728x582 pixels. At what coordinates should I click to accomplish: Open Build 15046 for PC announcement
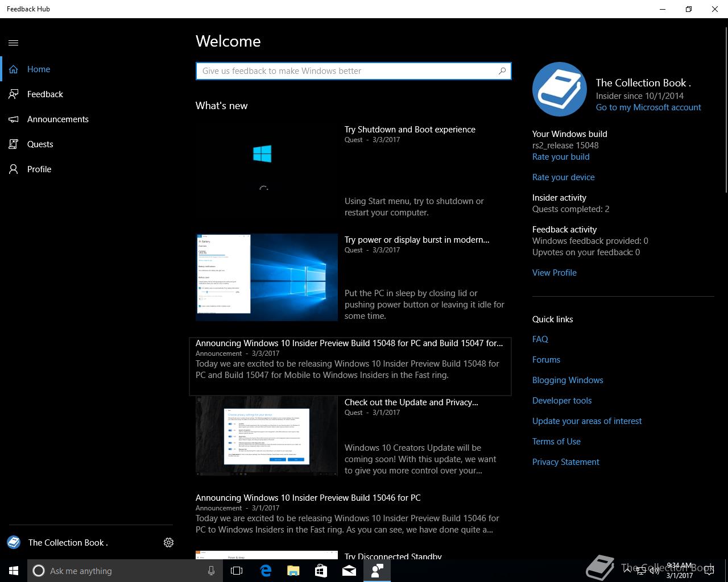[308, 498]
